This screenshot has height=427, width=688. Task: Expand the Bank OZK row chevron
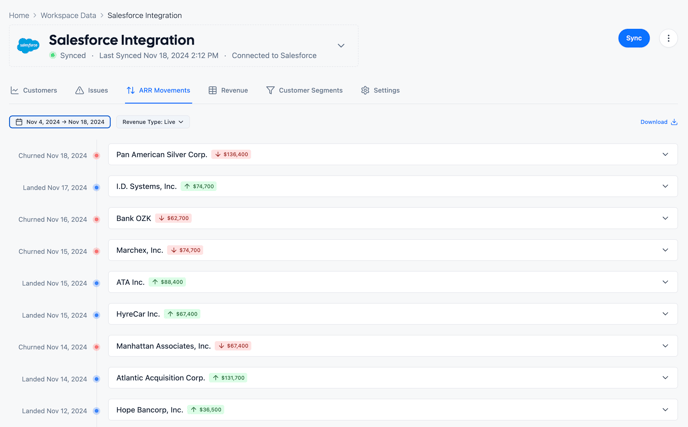coord(665,218)
